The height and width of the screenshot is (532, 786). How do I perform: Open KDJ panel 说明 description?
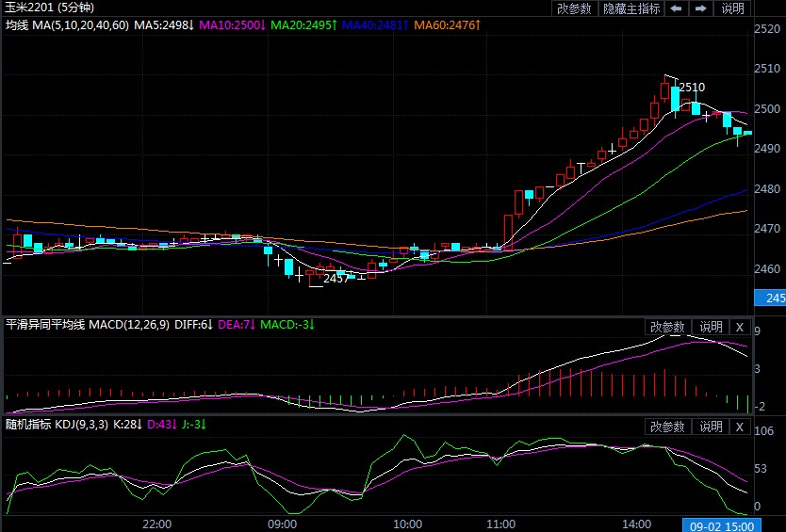711,427
